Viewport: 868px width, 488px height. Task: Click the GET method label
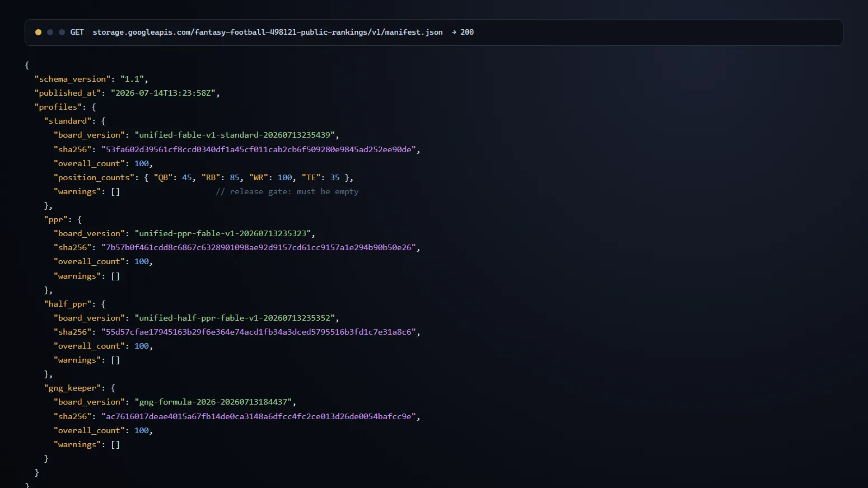click(x=77, y=32)
